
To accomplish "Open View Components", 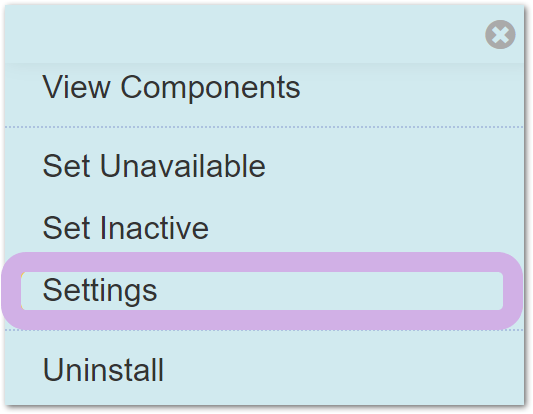I will click(171, 87).
